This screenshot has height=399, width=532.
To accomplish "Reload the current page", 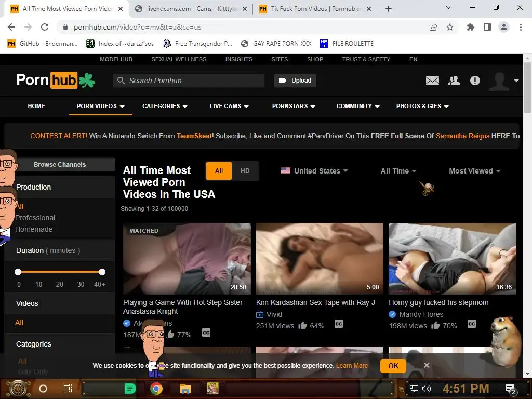I will coord(45,27).
